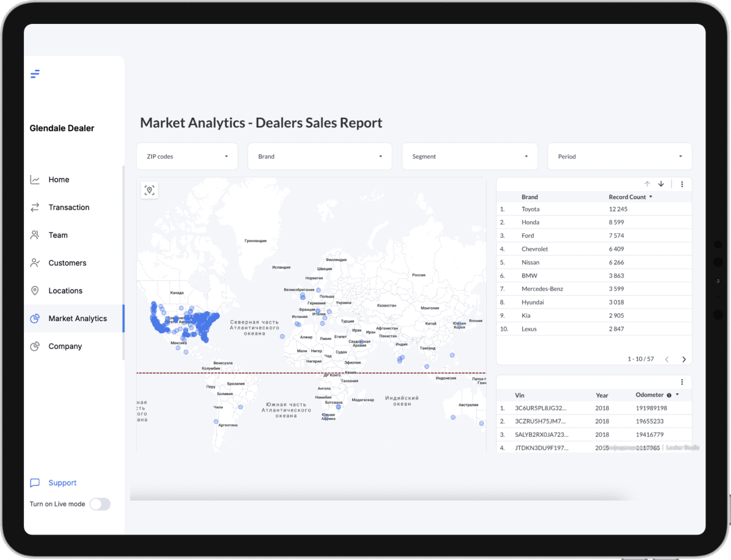Click the sort descending down arrow
The image size is (731, 560).
coord(661,184)
